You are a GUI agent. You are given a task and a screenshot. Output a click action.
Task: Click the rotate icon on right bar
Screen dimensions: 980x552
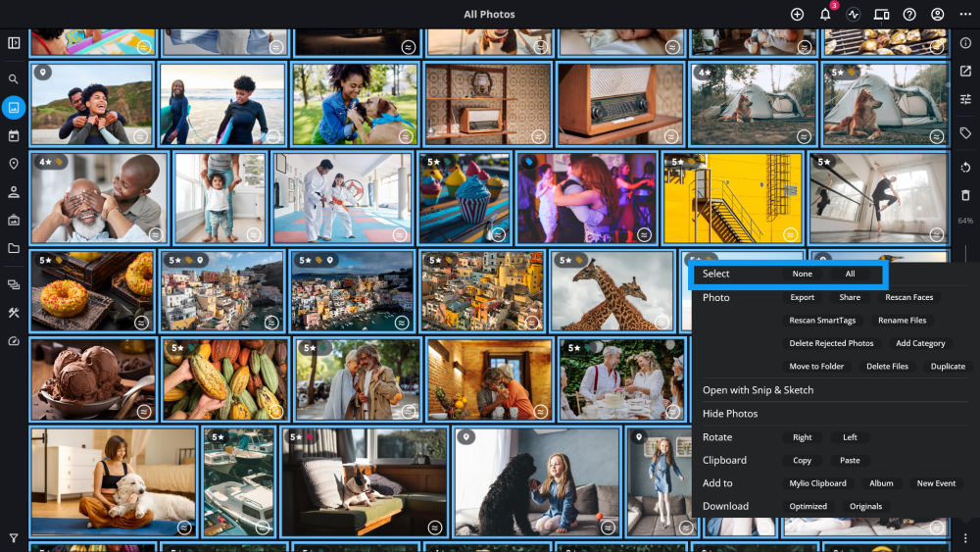coord(965,167)
